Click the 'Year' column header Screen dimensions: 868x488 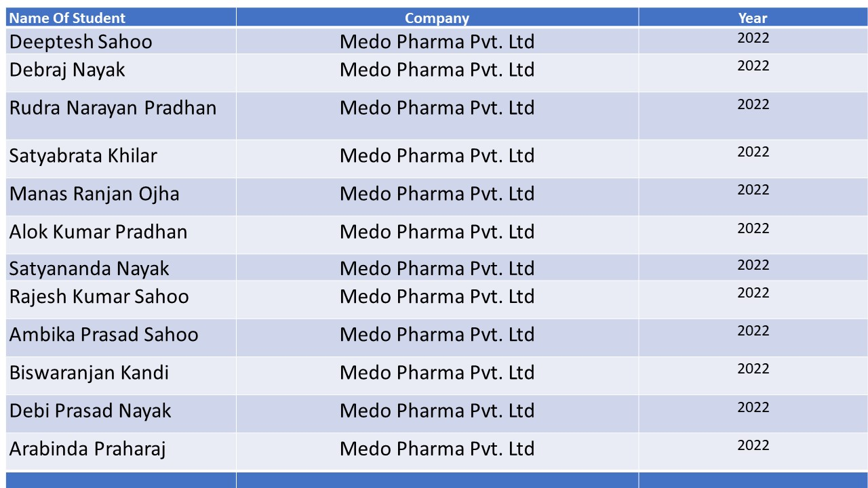[x=753, y=18]
